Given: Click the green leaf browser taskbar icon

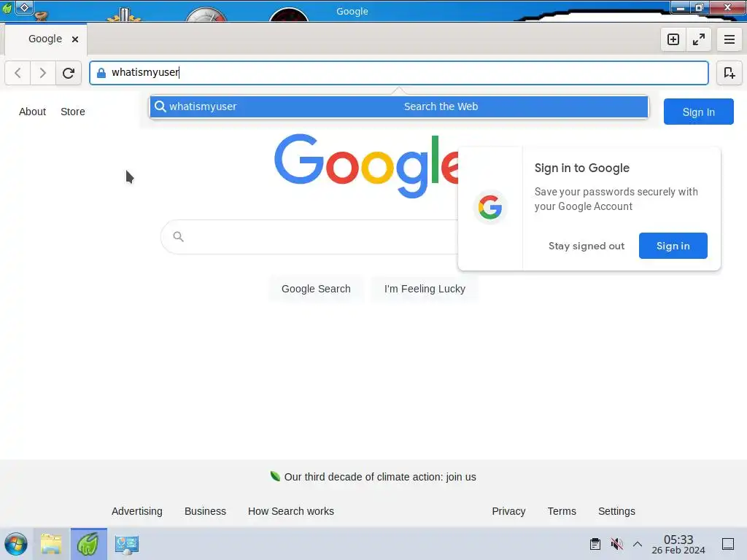Looking at the screenshot, I should coord(88,544).
